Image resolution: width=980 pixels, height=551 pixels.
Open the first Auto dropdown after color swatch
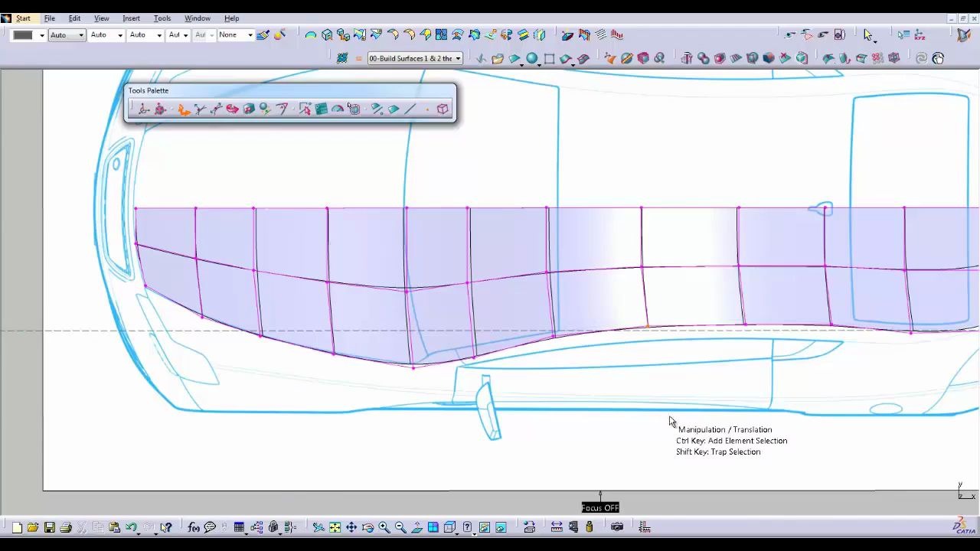click(67, 35)
